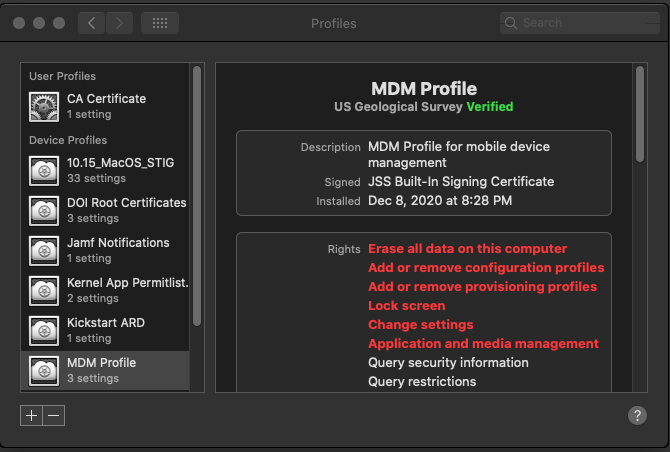
Task: Go forward with the right chevron button
Action: pos(119,23)
